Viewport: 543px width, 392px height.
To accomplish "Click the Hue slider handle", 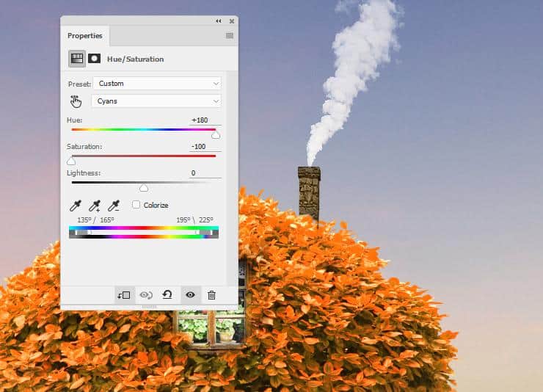I will tap(216, 135).
